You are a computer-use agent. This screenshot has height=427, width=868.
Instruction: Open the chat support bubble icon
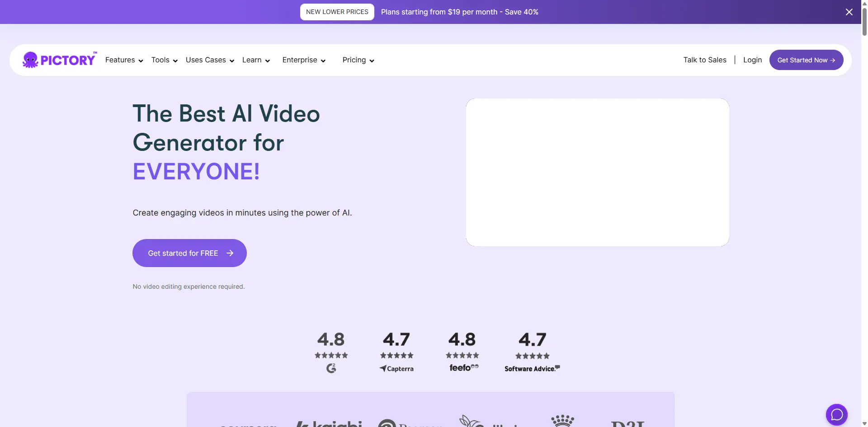(836, 414)
